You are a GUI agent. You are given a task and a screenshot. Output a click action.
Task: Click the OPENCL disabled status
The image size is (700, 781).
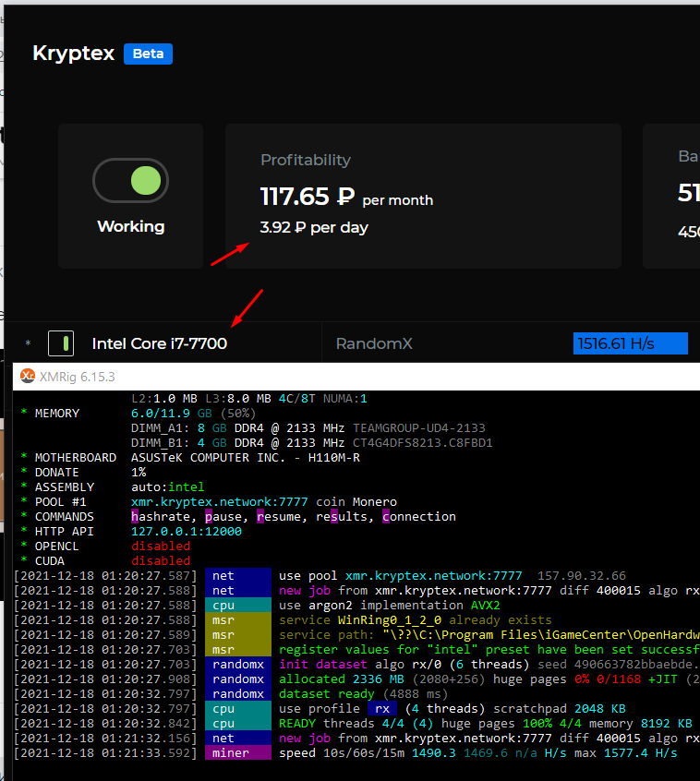click(161, 546)
